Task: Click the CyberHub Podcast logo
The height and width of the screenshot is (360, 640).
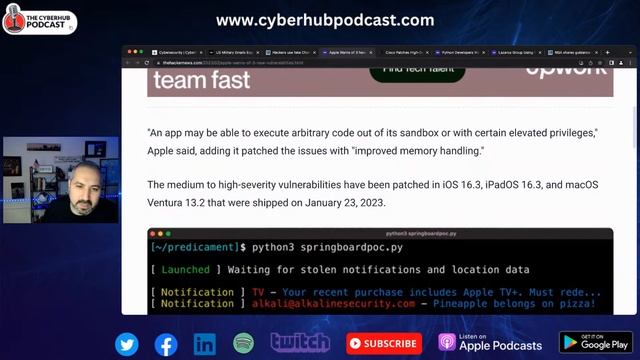Action: point(39,19)
